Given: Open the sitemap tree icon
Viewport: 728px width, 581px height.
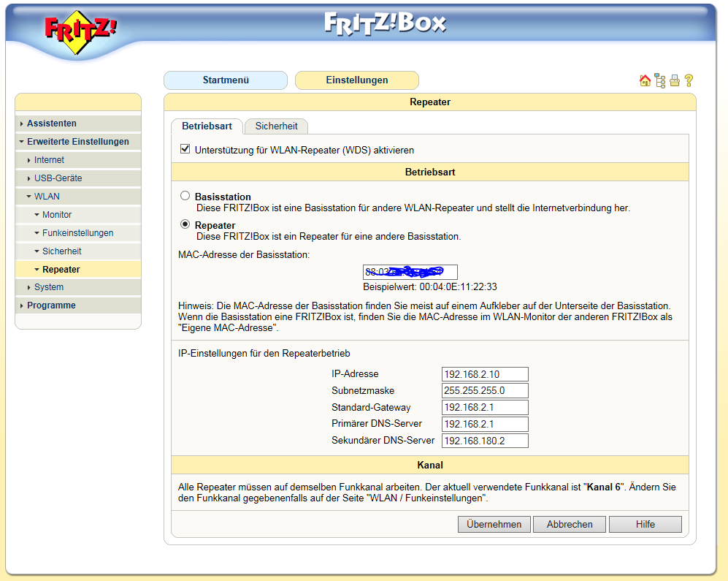Looking at the screenshot, I should click(x=660, y=80).
